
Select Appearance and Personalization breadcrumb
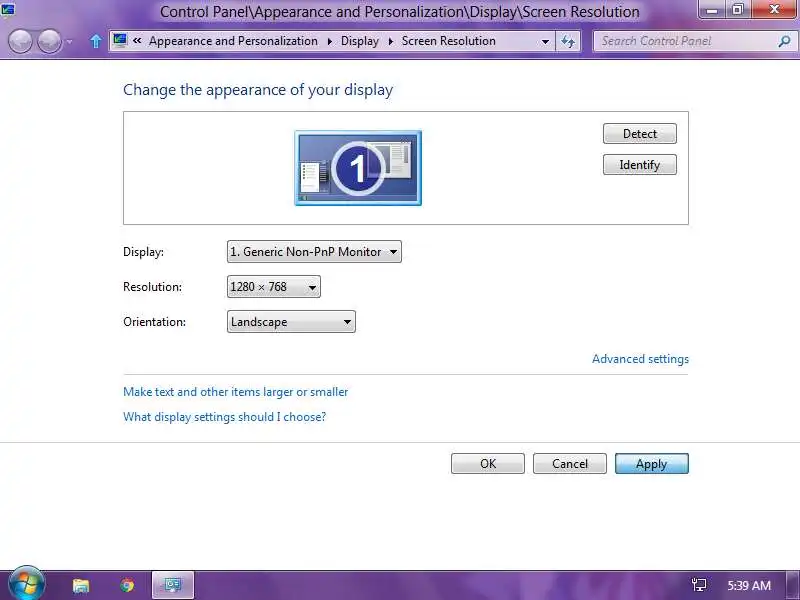tap(233, 41)
